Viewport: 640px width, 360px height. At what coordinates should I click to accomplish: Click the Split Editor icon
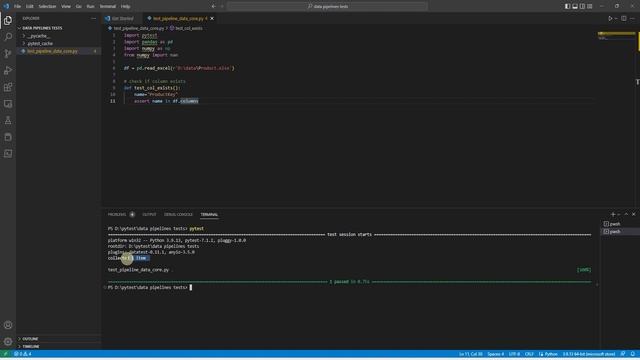coord(624,18)
